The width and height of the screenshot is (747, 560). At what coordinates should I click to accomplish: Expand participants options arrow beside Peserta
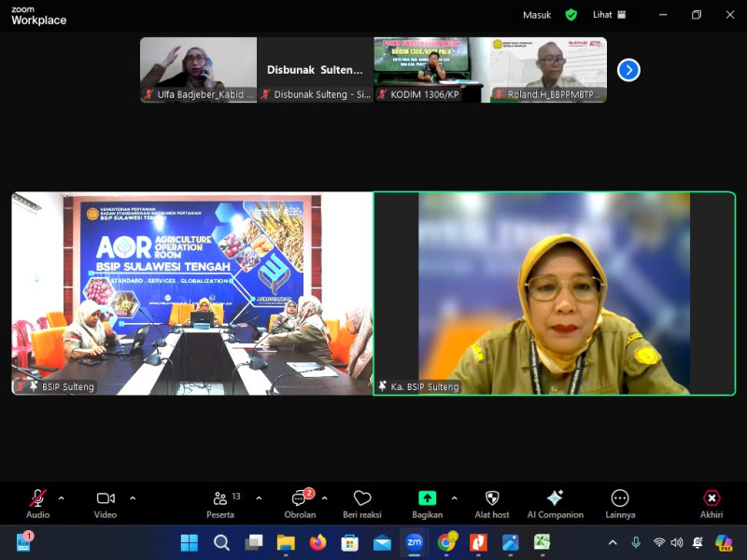(259, 498)
